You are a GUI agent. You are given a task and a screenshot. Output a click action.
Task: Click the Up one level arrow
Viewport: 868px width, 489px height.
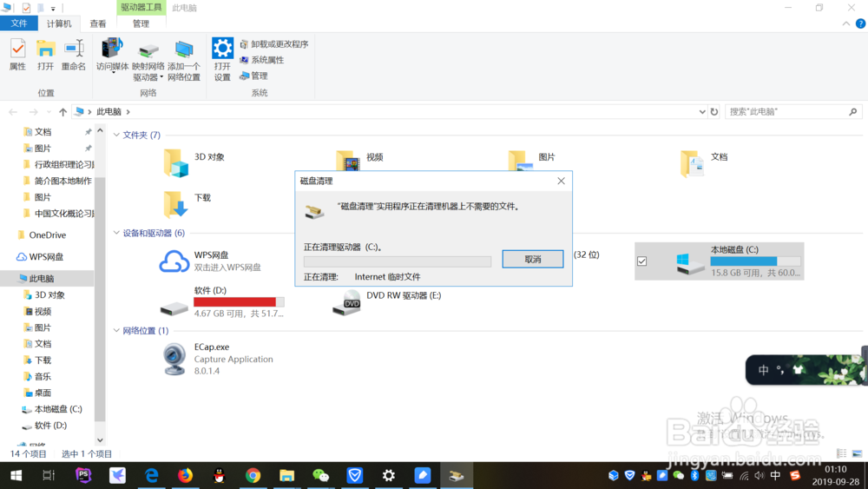(63, 112)
